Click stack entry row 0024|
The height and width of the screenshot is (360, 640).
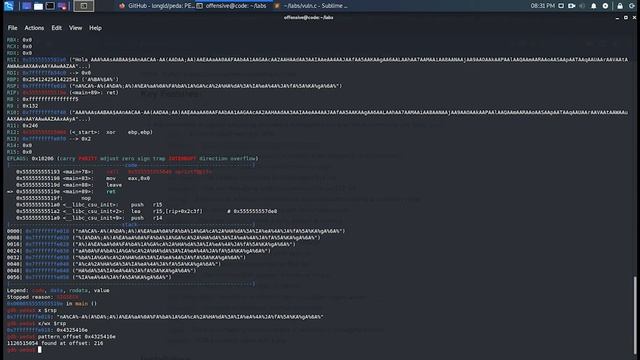[x=139, y=251]
